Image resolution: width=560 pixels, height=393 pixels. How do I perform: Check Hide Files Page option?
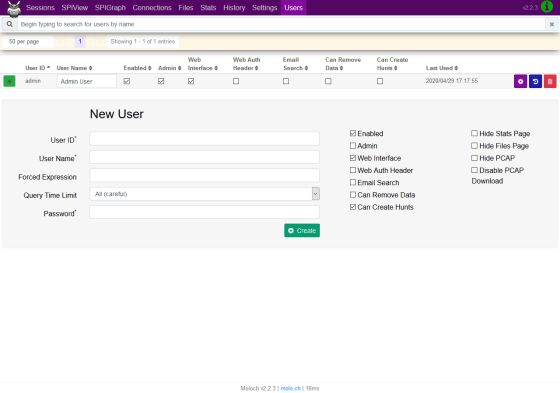click(x=474, y=145)
